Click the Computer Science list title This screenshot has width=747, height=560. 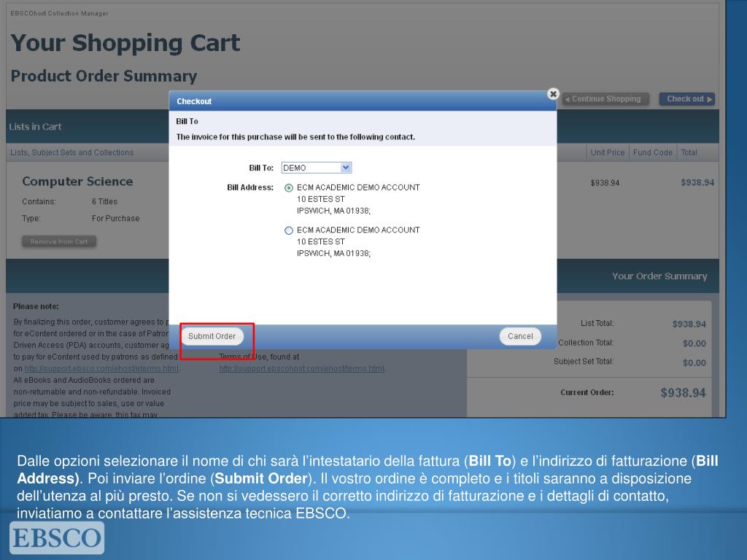(77, 182)
